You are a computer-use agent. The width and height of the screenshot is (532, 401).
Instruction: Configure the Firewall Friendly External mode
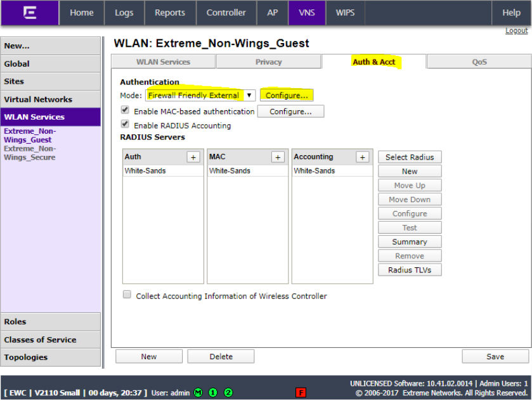287,95
